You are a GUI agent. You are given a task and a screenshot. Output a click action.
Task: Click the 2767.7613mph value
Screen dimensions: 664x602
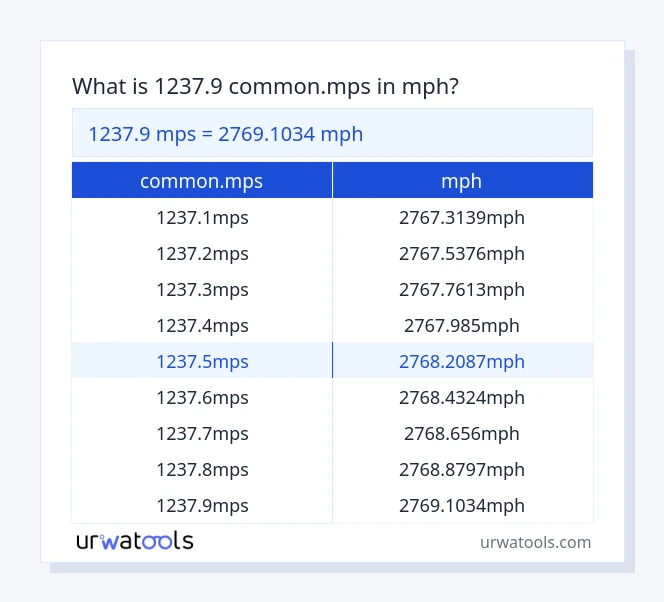(461, 289)
